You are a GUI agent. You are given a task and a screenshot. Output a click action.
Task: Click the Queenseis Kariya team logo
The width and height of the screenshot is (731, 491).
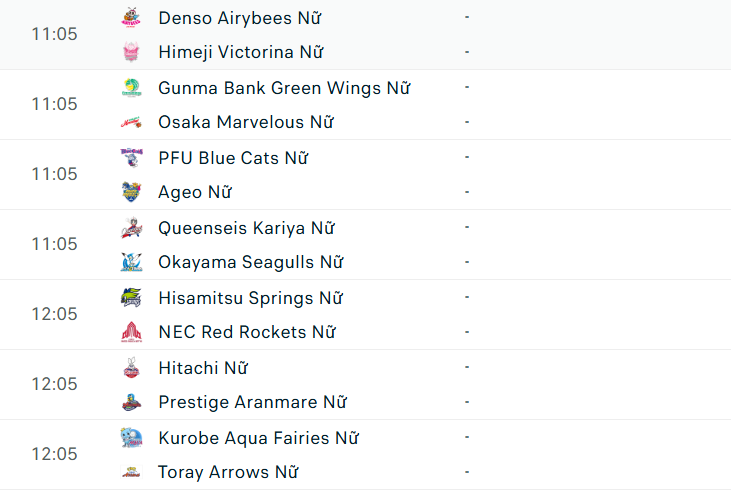[x=131, y=228]
